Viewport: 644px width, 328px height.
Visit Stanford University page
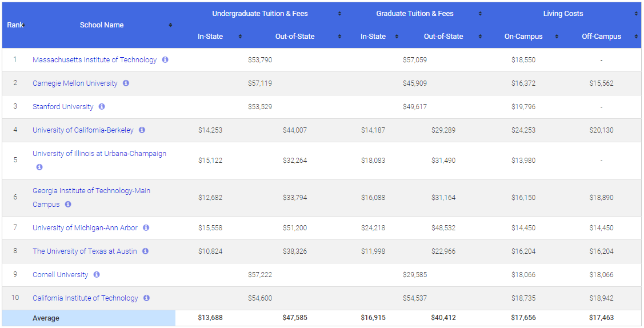pos(63,107)
